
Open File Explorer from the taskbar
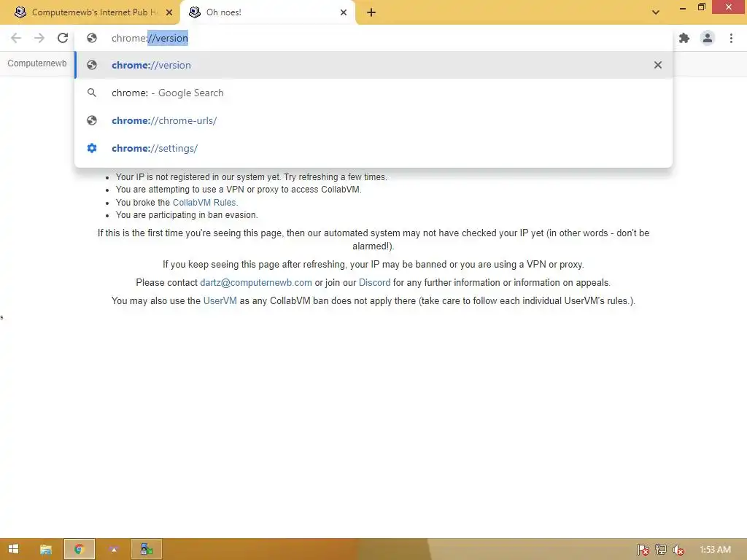point(46,550)
